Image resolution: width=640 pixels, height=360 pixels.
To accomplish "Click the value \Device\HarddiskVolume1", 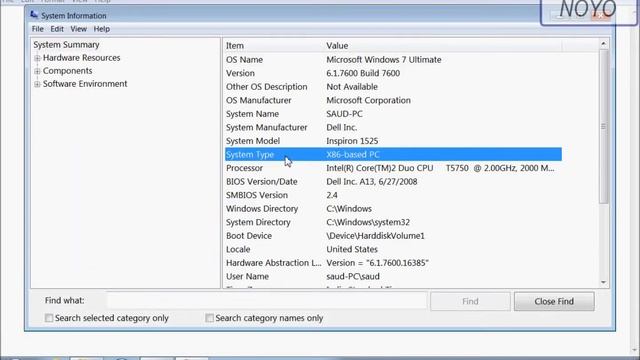I will [375, 236].
